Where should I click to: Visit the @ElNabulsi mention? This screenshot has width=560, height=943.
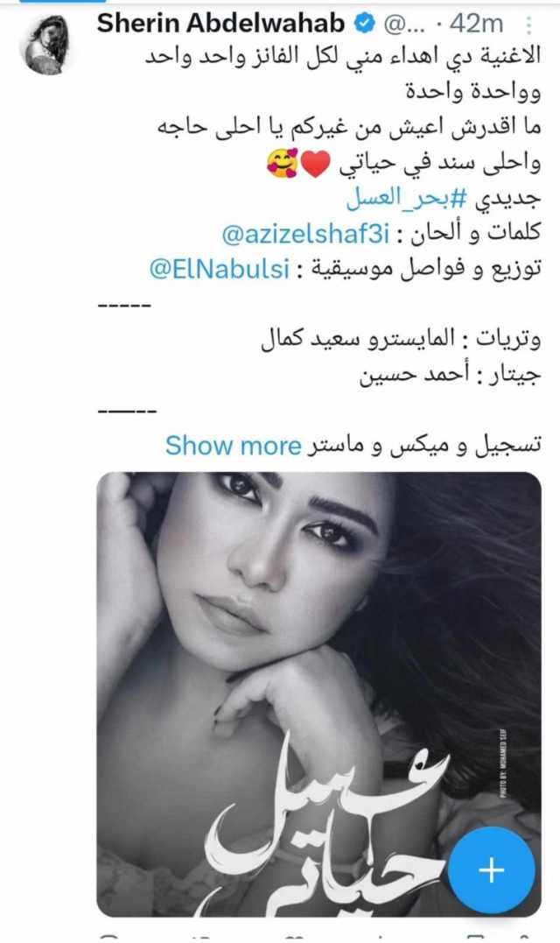pos(220,268)
